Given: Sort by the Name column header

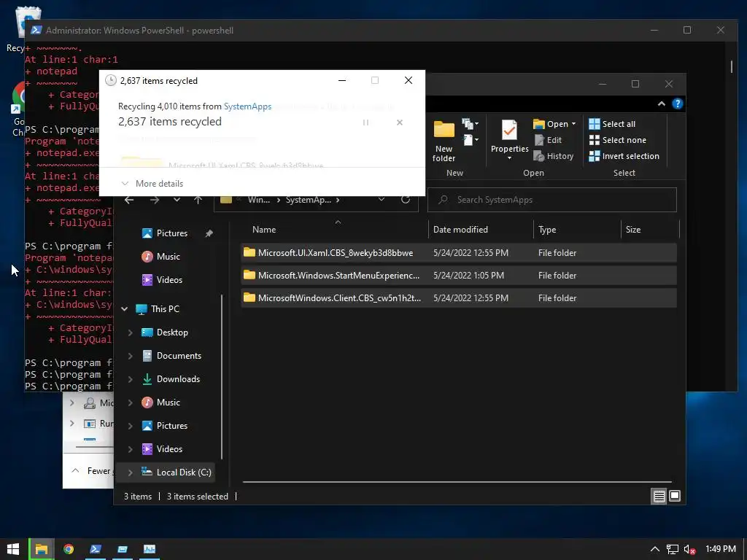Looking at the screenshot, I should 264,230.
